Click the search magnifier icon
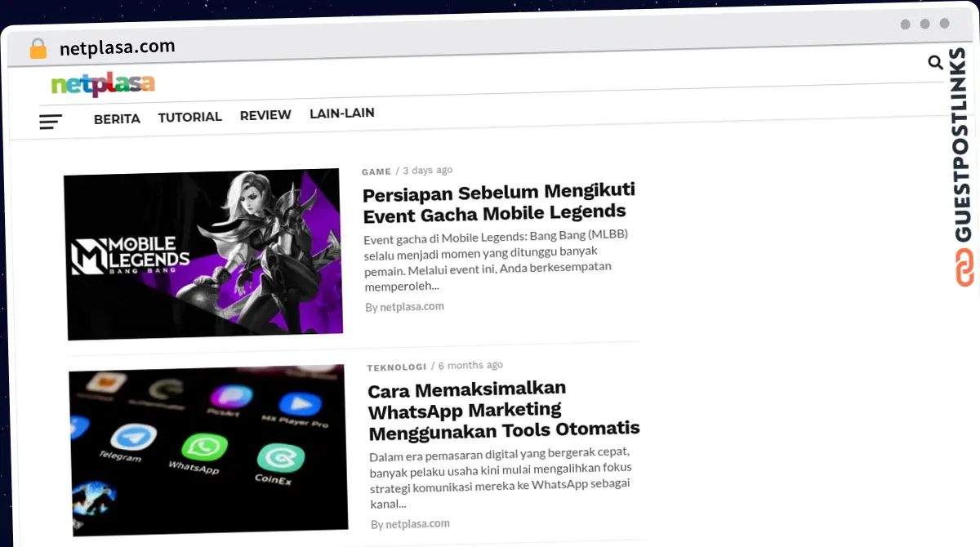This screenshot has width=980, height=547. [936, 63]
